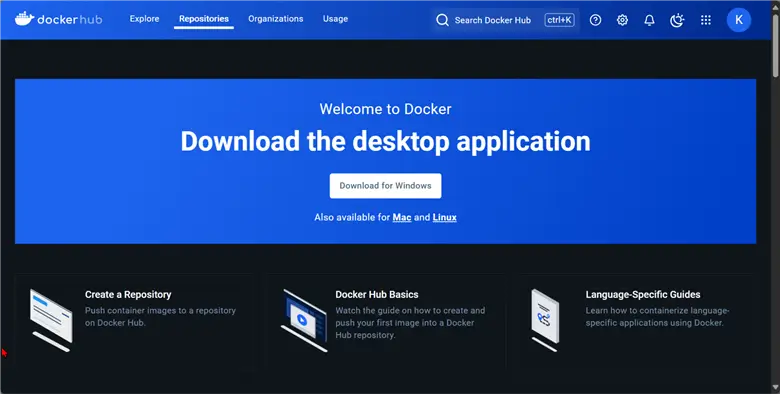
Task: Click the search magnifier icon
Action: 442,20
